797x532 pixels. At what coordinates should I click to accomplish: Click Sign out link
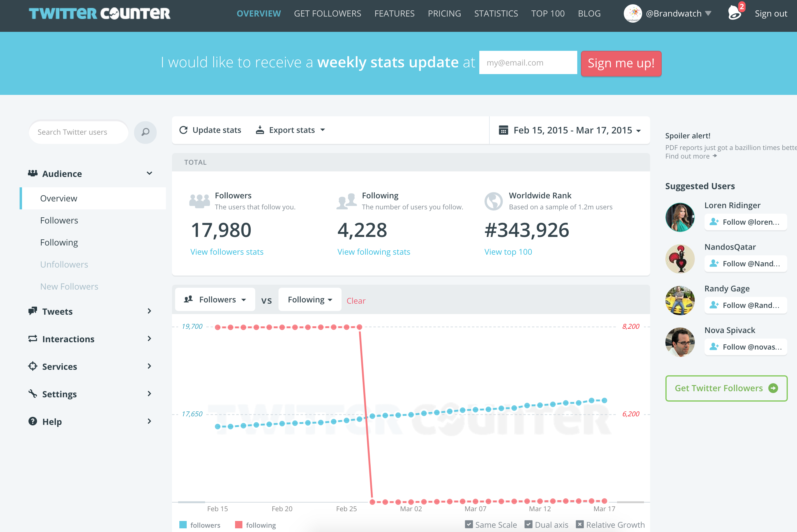tap(771, 13)
